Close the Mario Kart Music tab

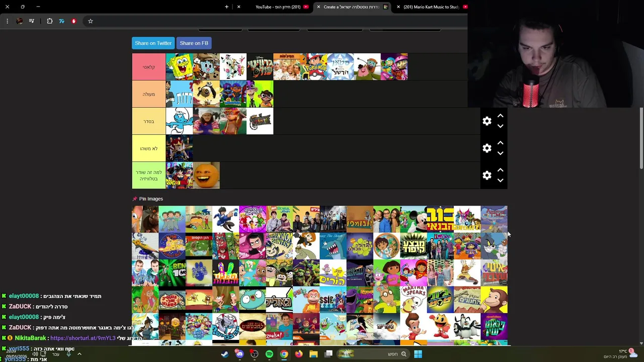coord(398,7)
